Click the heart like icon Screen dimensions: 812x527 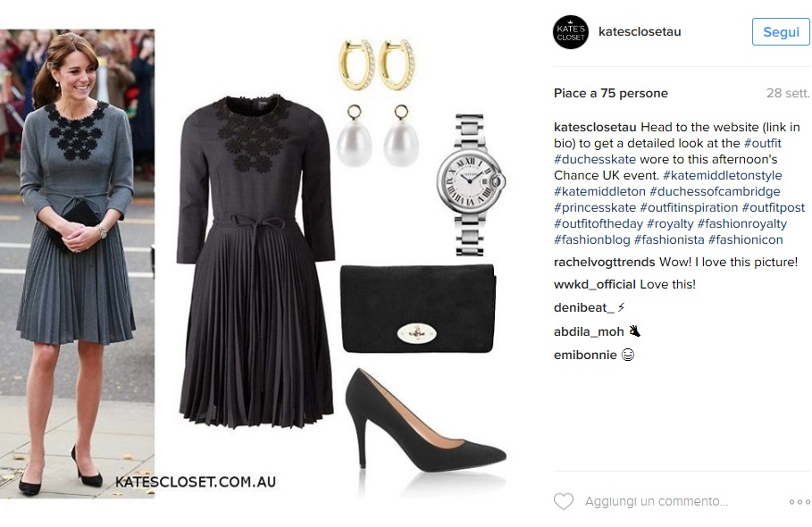(564, 501)
